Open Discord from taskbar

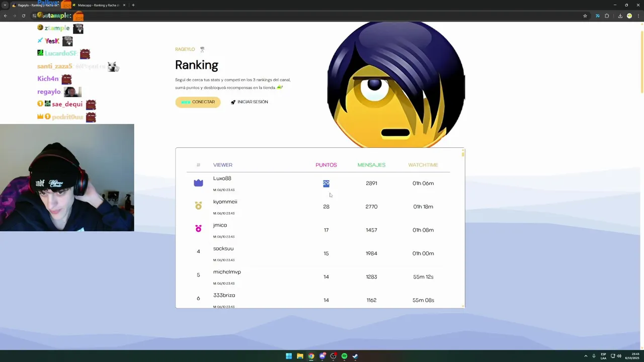[322, 356]
